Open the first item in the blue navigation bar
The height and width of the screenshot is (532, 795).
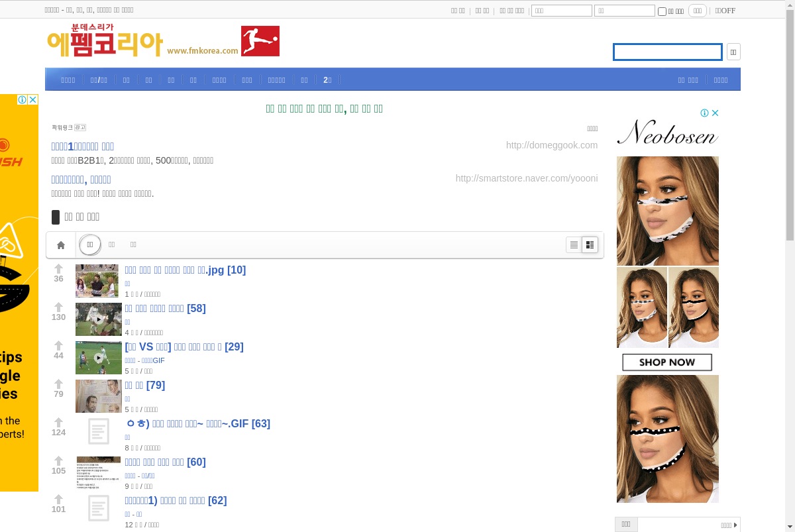68,80
